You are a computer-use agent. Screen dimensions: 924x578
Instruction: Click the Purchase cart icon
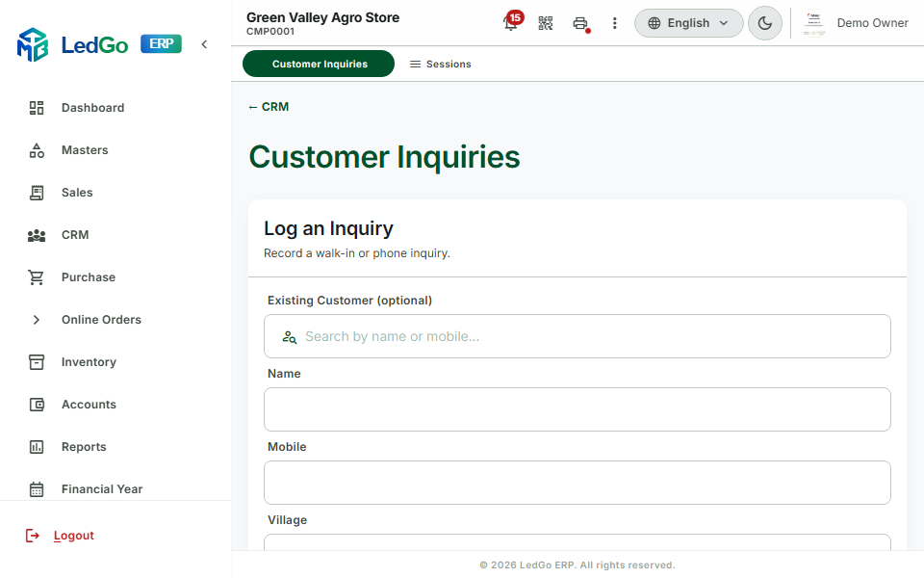pos(37,277)
